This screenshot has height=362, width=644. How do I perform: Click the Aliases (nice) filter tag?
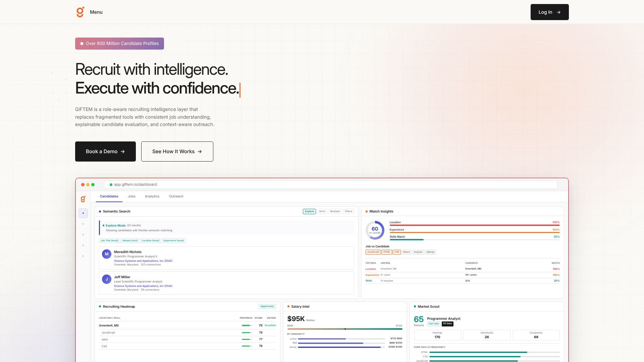130,241
